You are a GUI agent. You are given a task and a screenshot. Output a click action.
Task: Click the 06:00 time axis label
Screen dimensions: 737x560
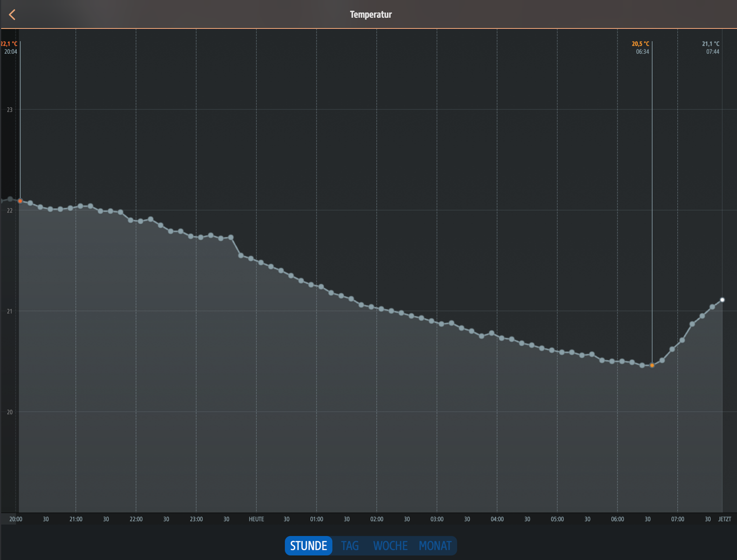[x=617, y=519]
